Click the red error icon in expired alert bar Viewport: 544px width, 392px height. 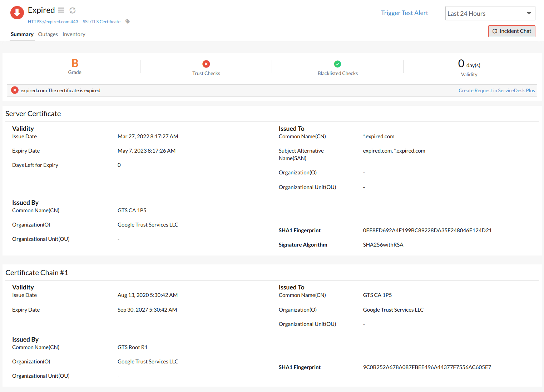click(x=15, y=90)
